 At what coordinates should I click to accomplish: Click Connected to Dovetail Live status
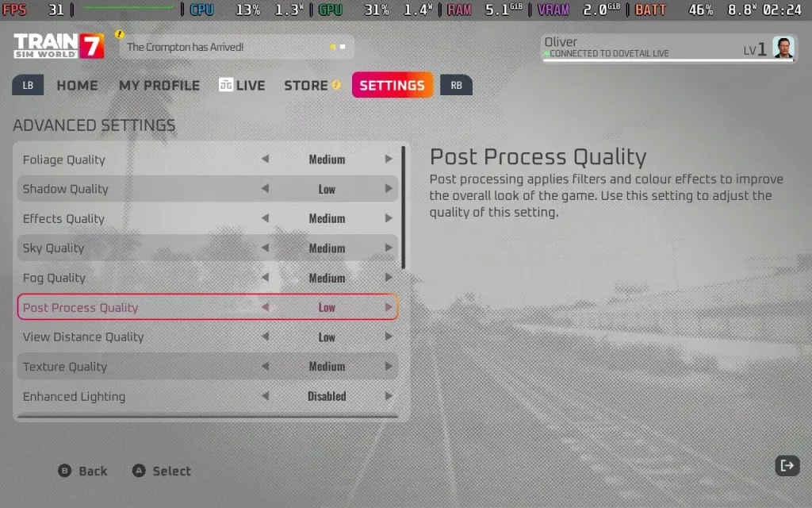tap(607, 53)
